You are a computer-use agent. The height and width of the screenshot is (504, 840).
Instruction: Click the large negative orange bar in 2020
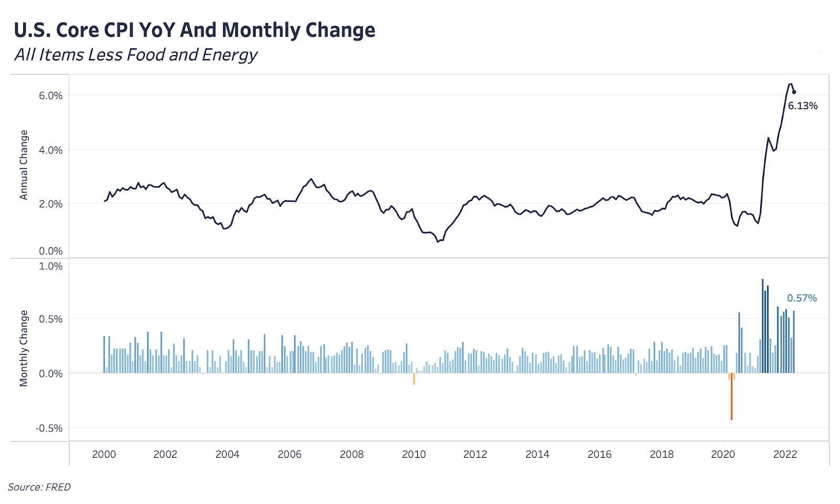[x=731, y=398]
